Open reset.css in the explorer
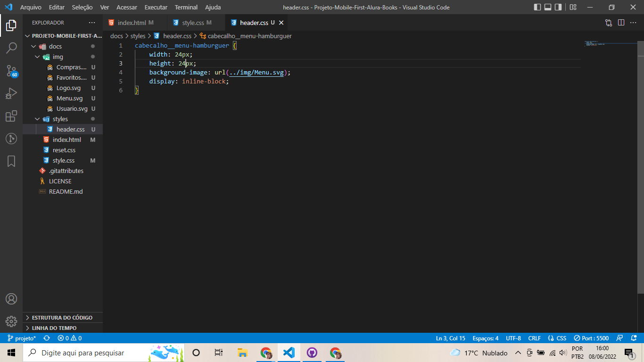This screenshot has width=644, height=362. click(x=63, y=150)
